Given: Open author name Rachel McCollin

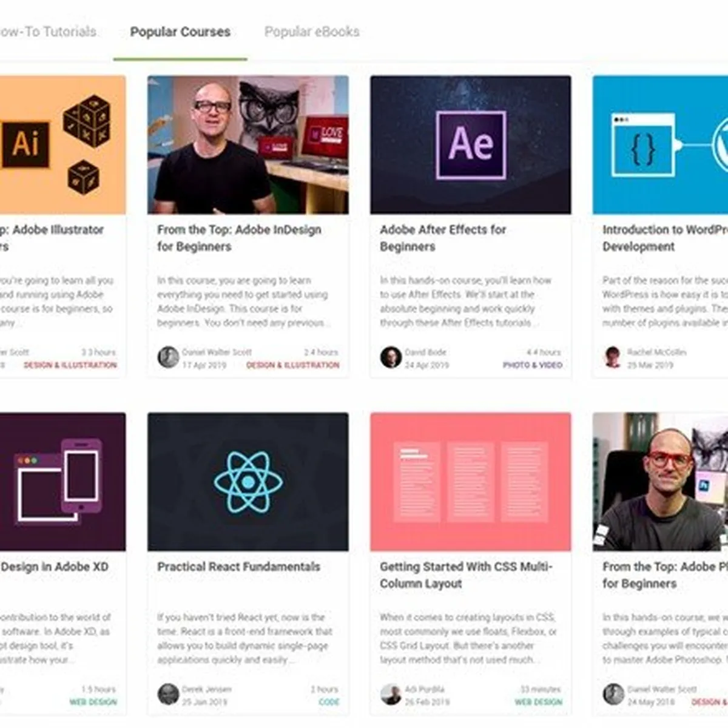Looking at the screenshot, I should coord(656,352).
